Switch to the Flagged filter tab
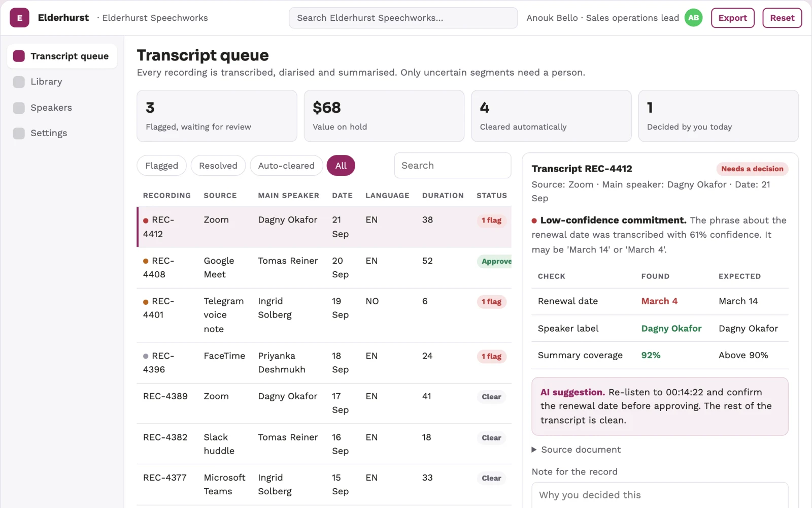The image size is (812, 508). pos(161,166)
